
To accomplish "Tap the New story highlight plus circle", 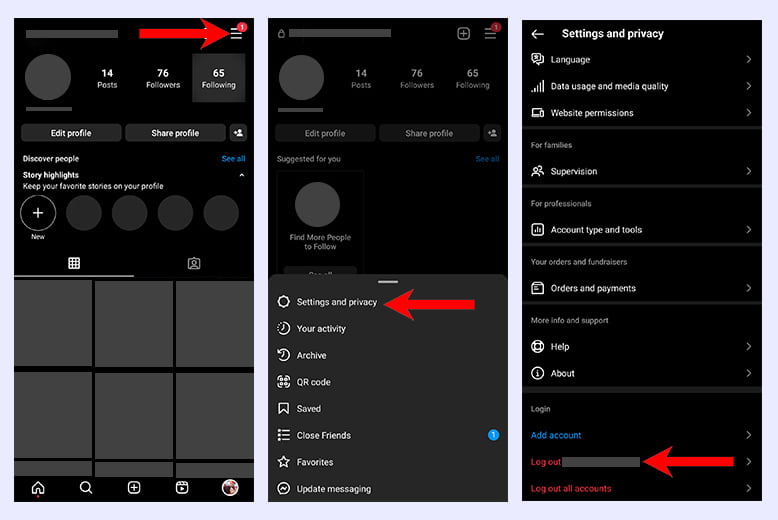I will tap(38, 213).
